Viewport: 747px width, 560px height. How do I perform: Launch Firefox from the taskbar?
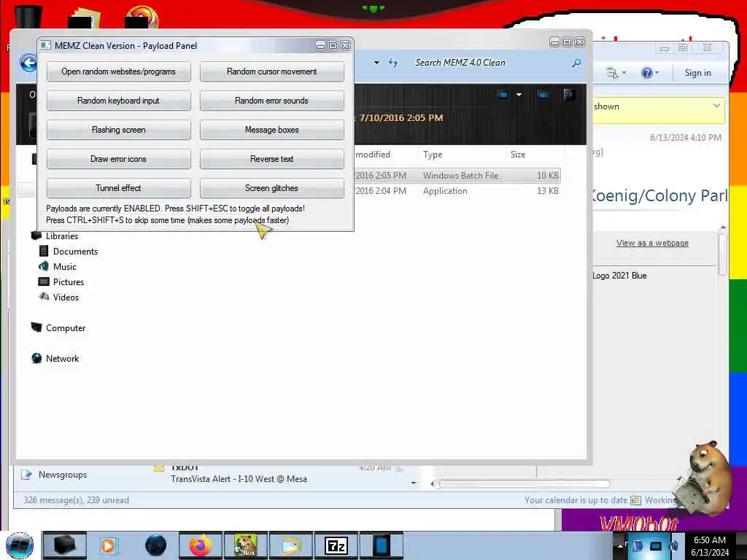click(200, 545)
